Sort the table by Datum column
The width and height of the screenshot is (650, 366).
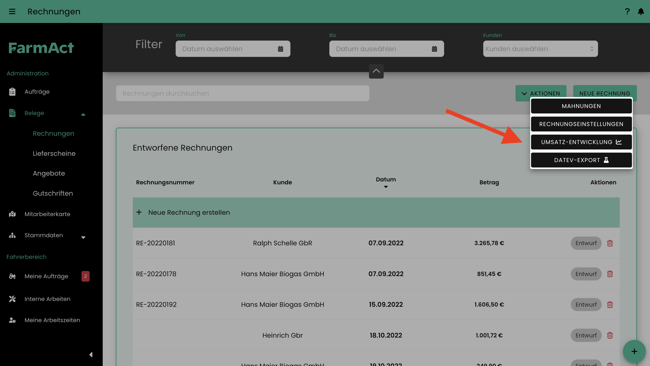coord(386,182)
